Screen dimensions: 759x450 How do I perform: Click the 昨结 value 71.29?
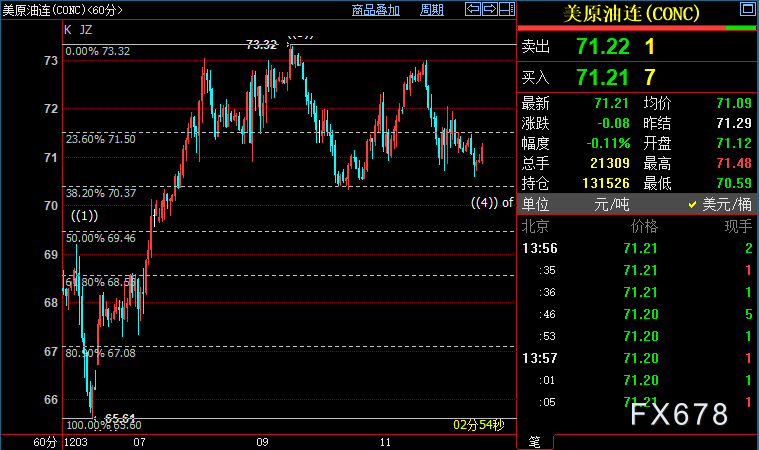pyautogui.click(x=734, y=123)
